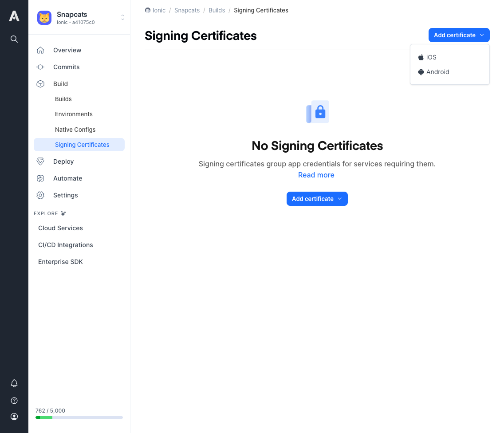This screenshot has width=504, height=433.
Task: Open the user account profile icon
Action: (14, 417)
